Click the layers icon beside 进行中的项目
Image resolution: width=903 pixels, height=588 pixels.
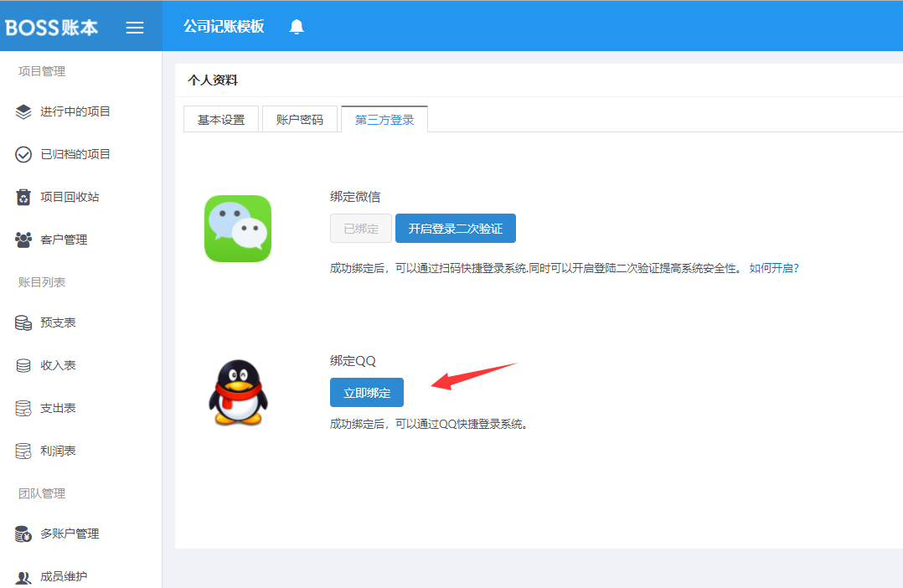(x=23, y=111)
